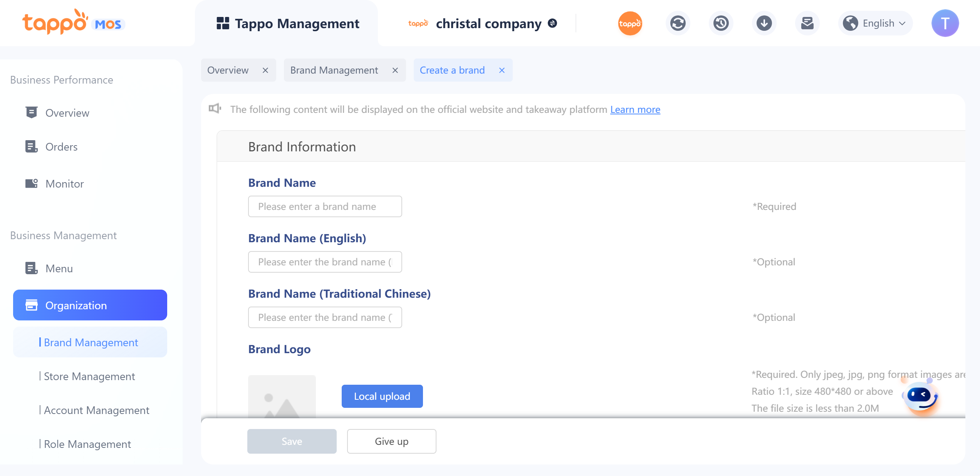This screenshot has height=476, width=980.
Task: Open the English language dropdown
Action: [874, 23]
